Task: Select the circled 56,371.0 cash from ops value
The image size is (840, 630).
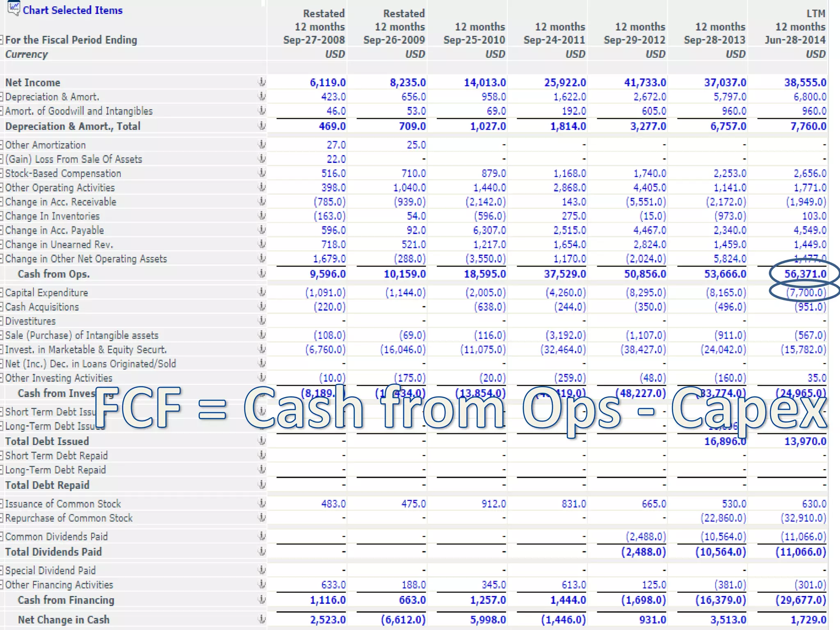Action: (805, 274)
